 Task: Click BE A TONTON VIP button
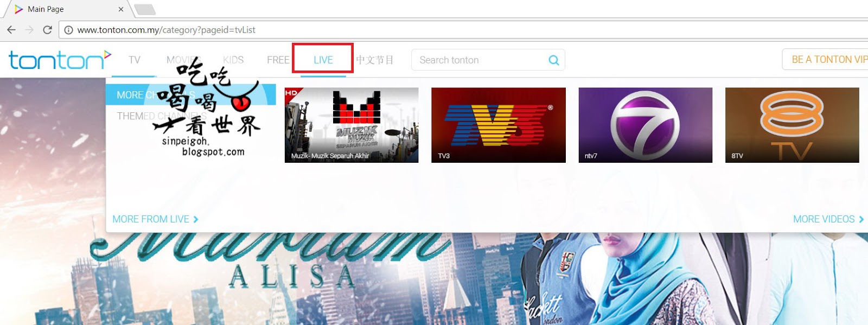pyautogui.click(x=825, y=59)
